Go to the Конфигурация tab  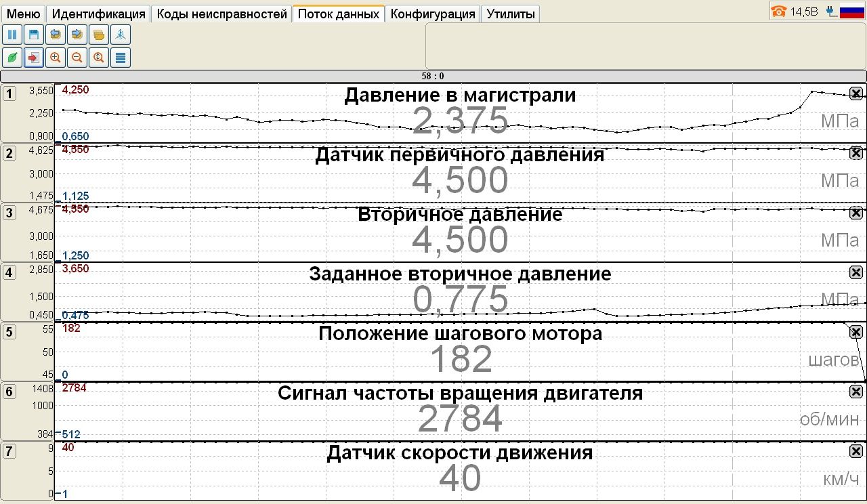coord(433,14)
